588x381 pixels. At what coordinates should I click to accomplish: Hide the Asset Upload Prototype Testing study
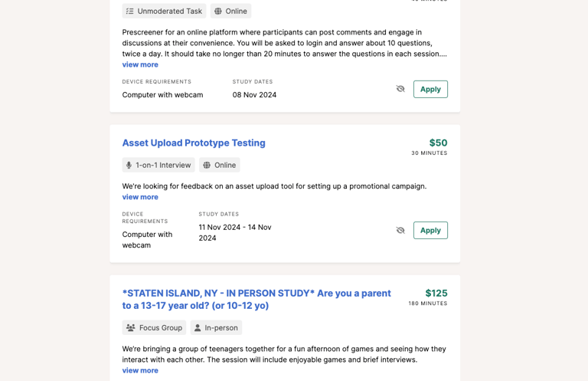[400, 230]
